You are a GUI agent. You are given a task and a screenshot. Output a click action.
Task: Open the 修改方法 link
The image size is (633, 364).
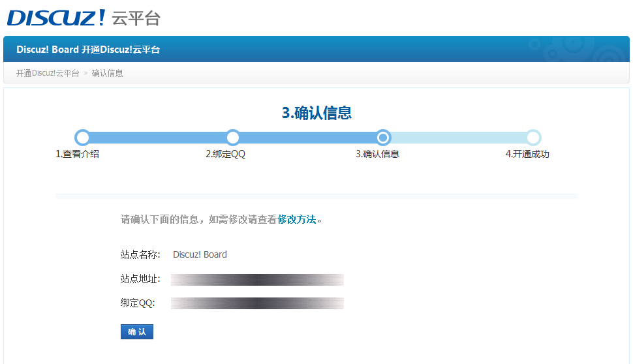coord(297,220)
